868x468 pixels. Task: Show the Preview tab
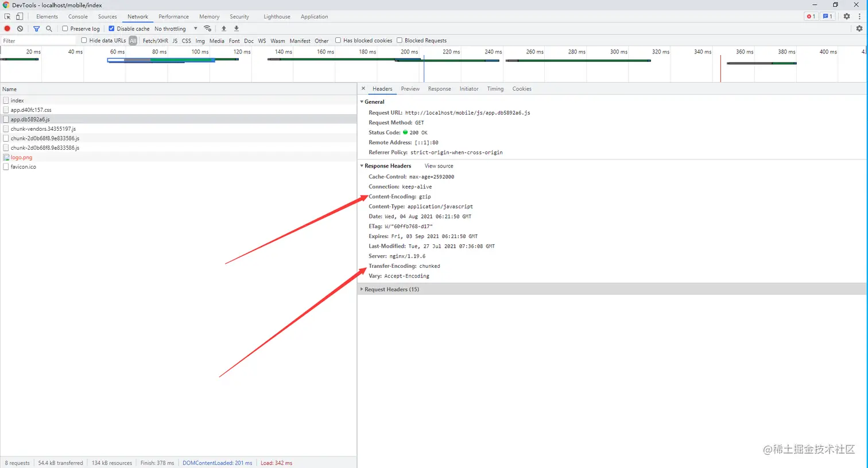tap(410, 89)
